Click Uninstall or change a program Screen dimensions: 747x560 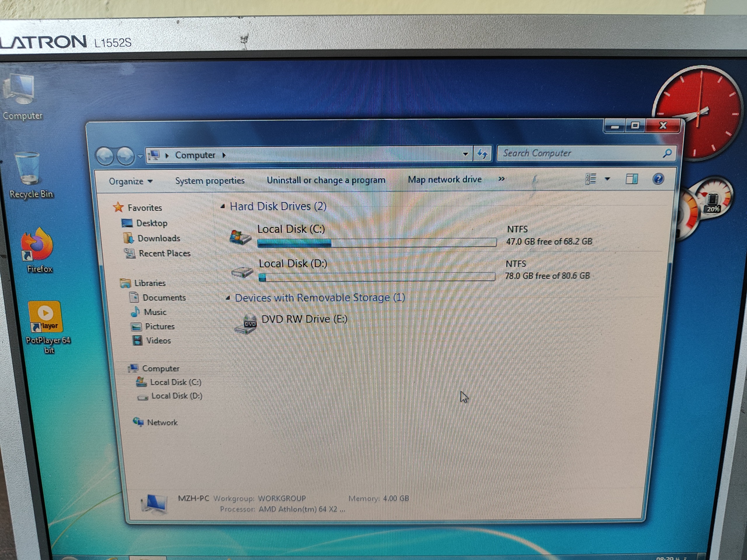(x=326, y=180)
